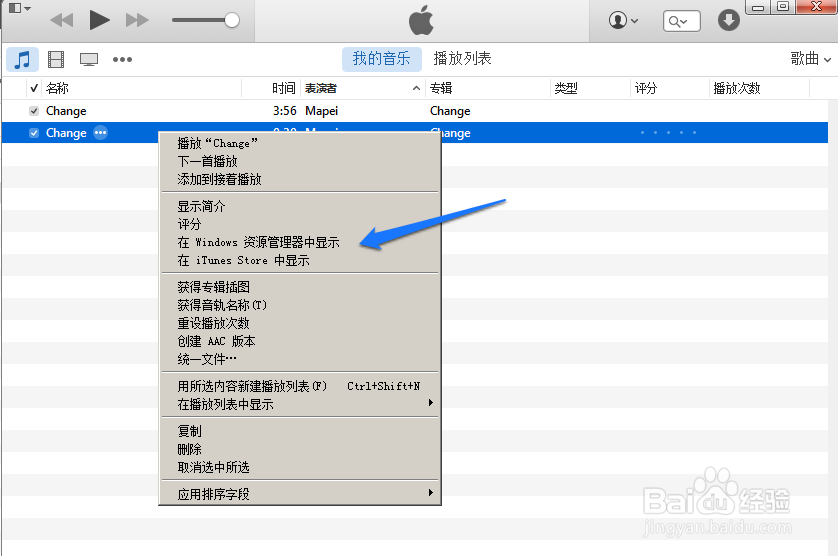Select 评分 in the context menu
The height and width of the screenshot is (556, 838).
[300, 225]
